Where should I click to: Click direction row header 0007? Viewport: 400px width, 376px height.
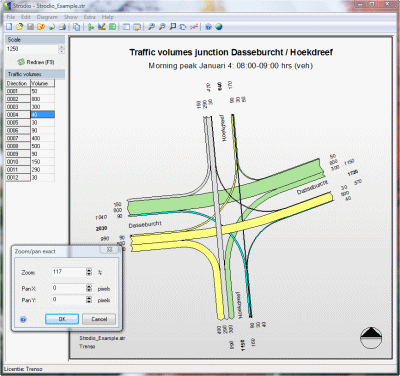point(18,138)
